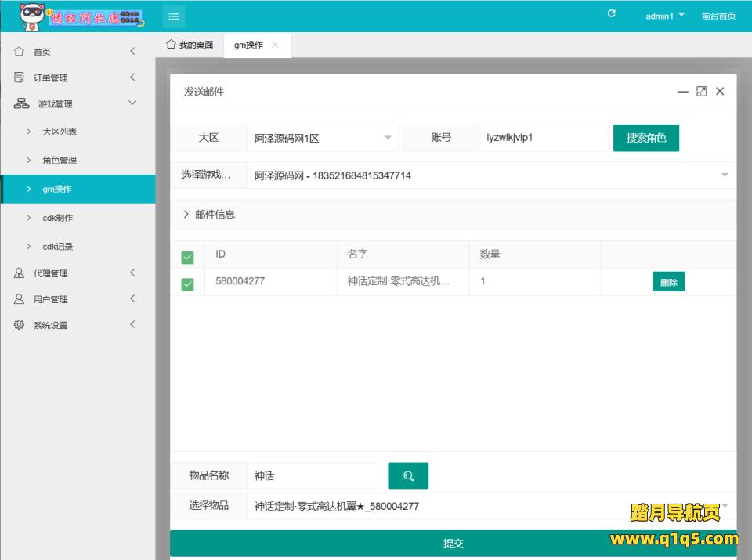Toggle the select-all checkbox in table header
752x560 pixels.
(x=187, y=257)
